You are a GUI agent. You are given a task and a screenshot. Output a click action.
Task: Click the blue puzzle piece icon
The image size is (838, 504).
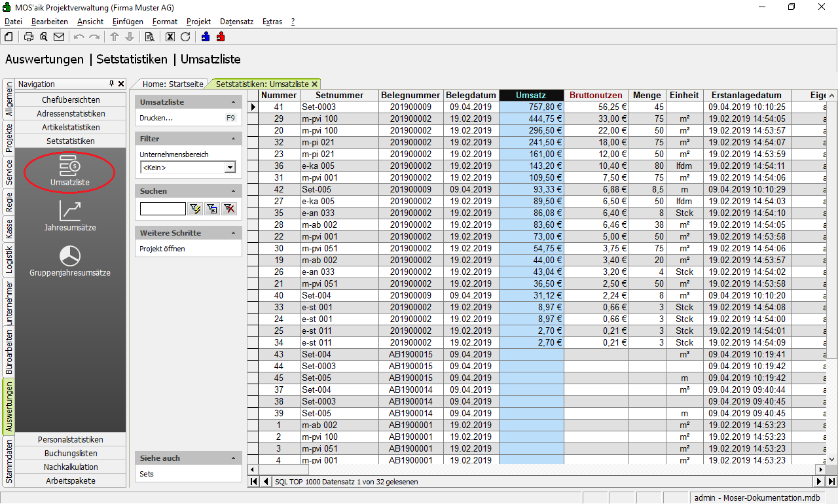click(206, 37)
